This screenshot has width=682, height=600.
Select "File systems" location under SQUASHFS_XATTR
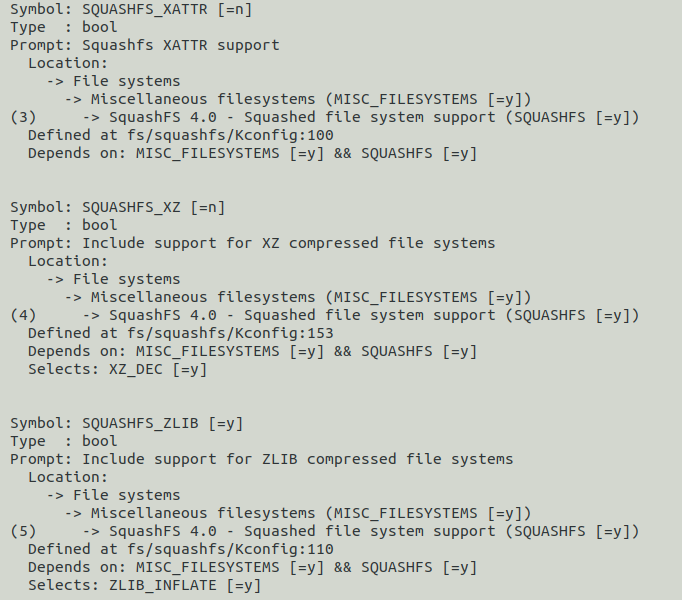click(x=126, y=81)
